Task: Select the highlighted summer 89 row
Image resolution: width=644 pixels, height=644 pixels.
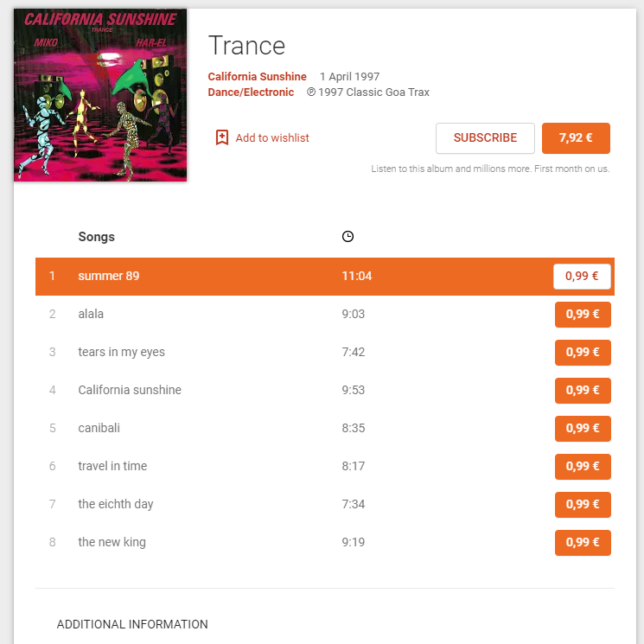Action: pos(325,277)
